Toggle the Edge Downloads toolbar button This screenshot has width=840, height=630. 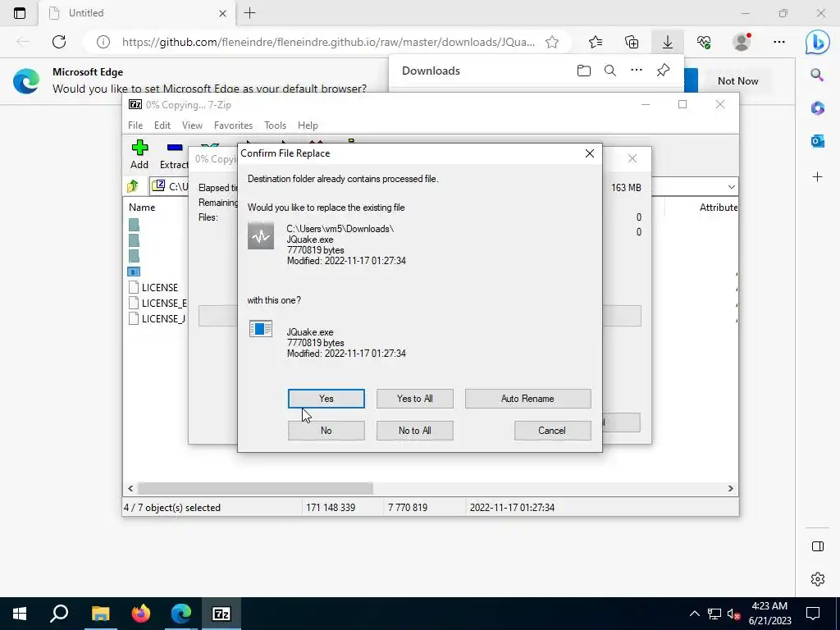(668, 42)
